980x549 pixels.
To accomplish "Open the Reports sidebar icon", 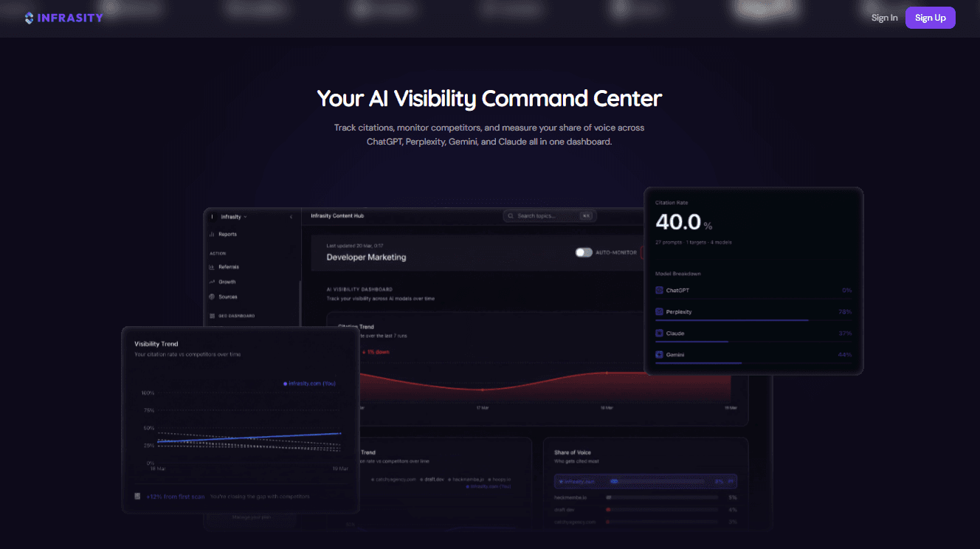I will pos(212,234).
